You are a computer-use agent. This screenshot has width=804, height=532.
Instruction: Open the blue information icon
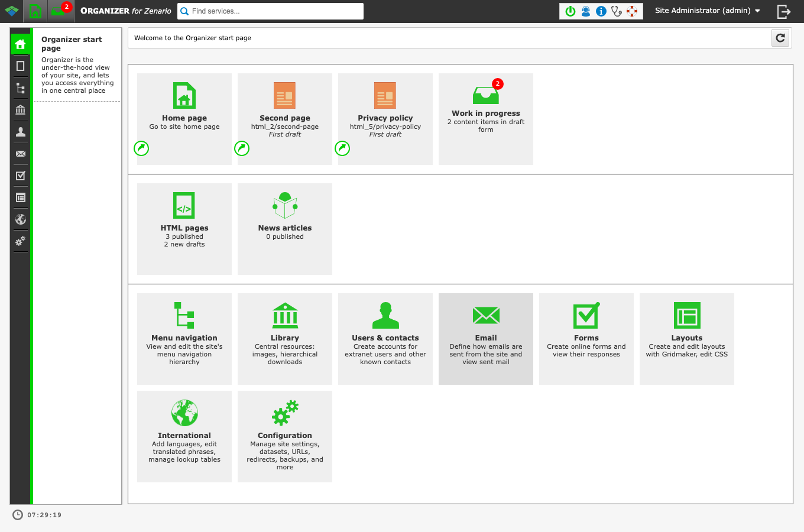click(x=601, y=11)
